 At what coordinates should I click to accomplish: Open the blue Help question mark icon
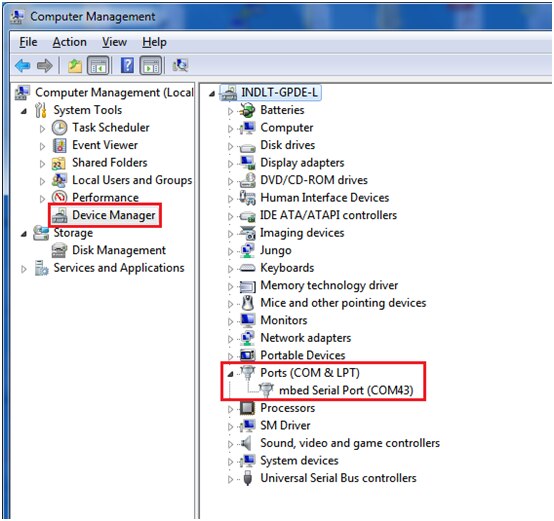coord(127,66)
